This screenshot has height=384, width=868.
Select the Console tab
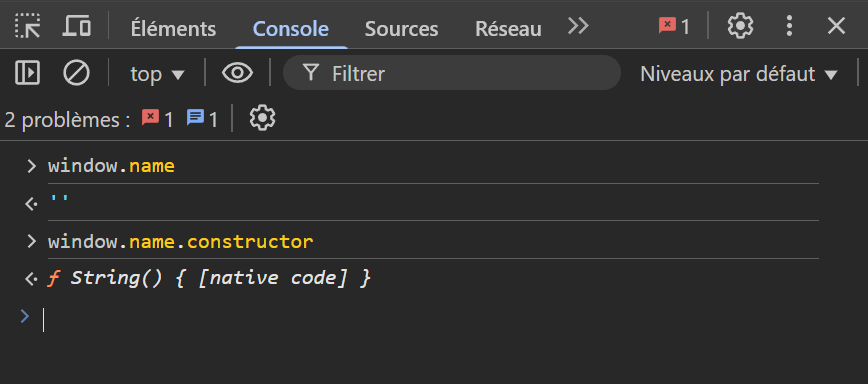pos(291,28)
